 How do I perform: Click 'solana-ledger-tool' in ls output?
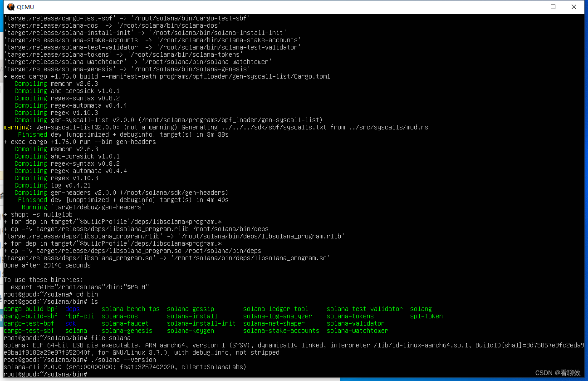pos(276,309)
